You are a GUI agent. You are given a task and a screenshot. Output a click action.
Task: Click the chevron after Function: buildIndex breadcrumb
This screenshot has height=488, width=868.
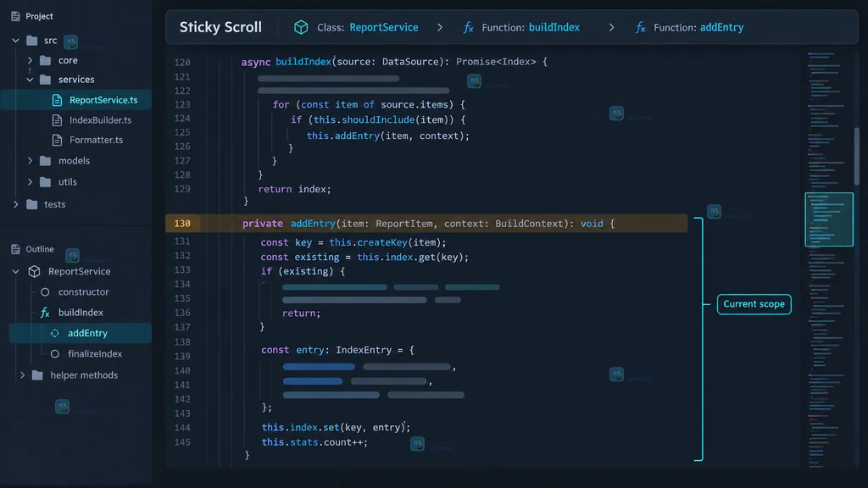pos(611,28)
